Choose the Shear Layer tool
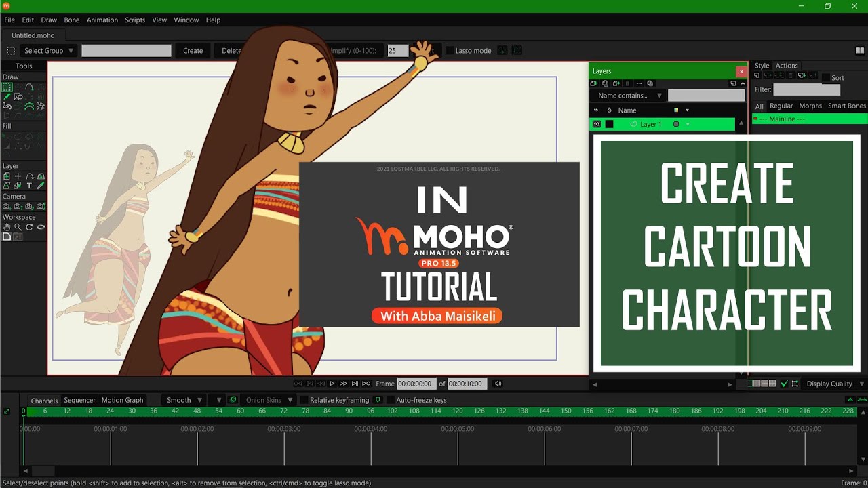Image resolution: width=868 pixels, height=488 pixels. click(7, 185)
